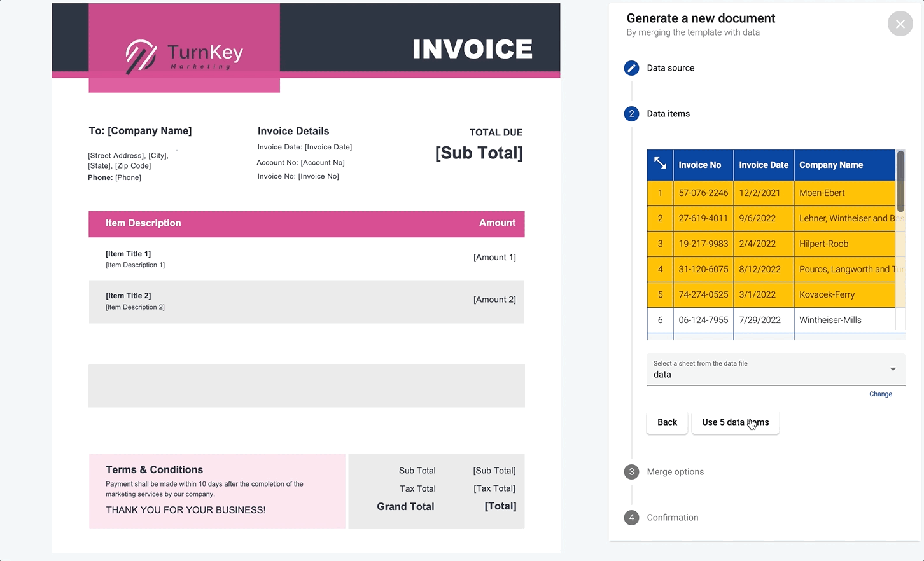
Task: Click the 2/4/2022 date cell
Action: (x=764, y=244)
